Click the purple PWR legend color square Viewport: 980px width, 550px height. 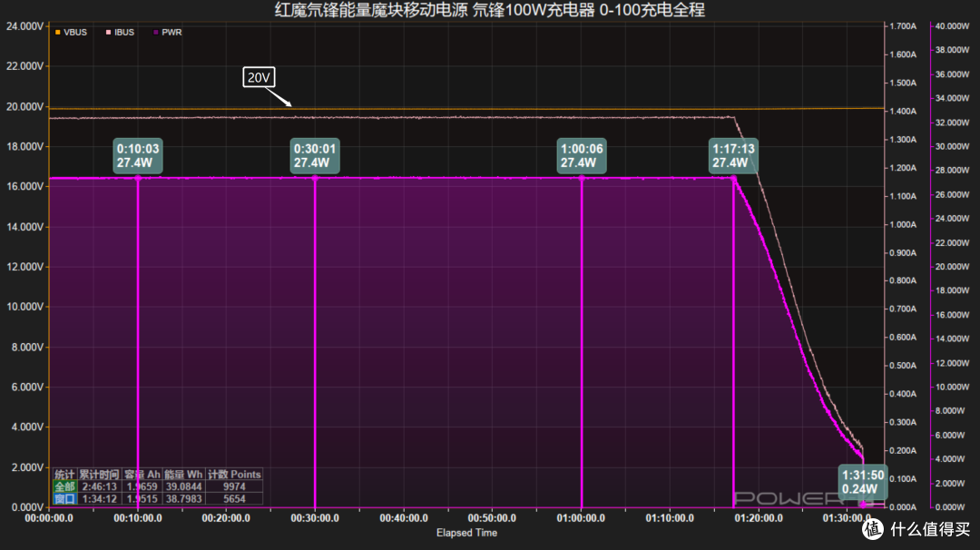(x=156, y=32)
